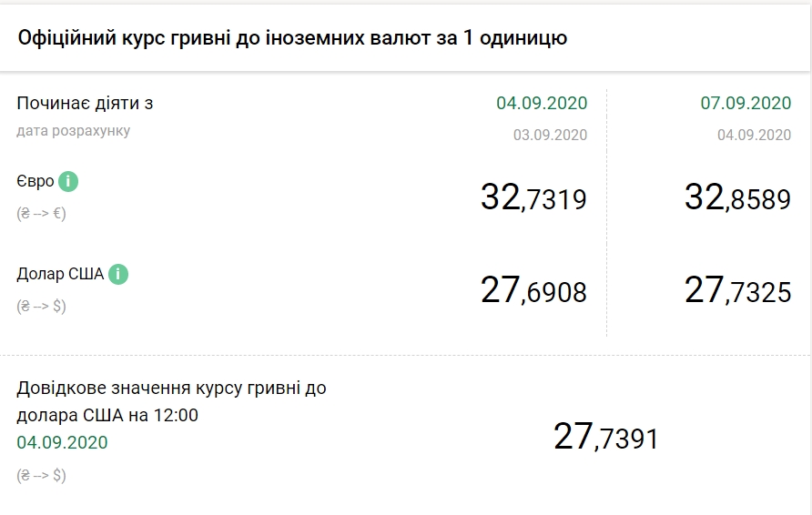
Task: Select the euro rate 32,8589
Action: tap(737, 197)
